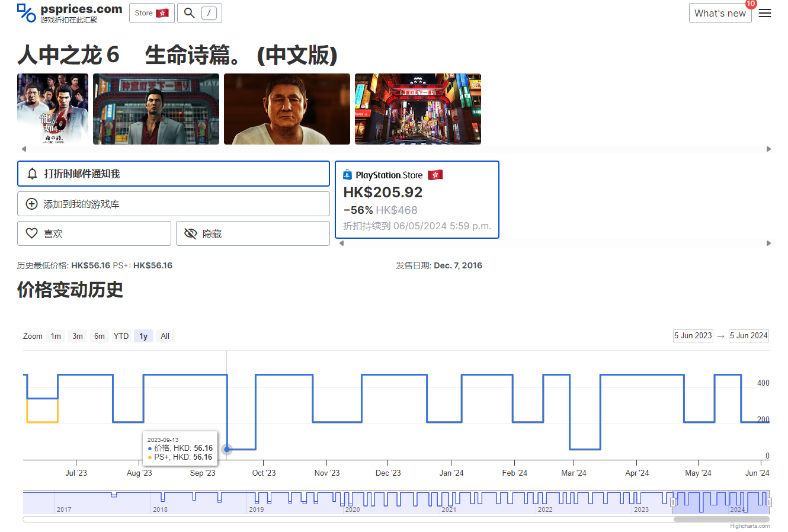Set chart zoom to 1m

[56, 336]
